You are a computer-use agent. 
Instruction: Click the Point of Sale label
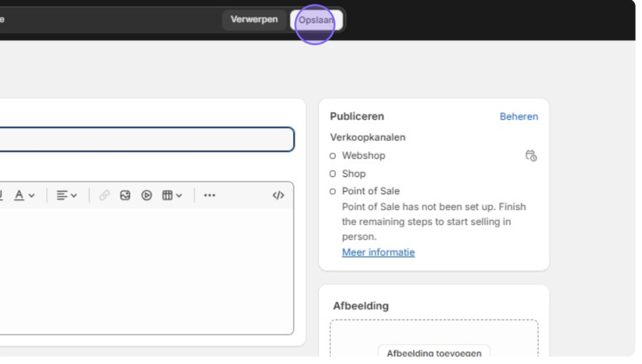tap(371, 191)
